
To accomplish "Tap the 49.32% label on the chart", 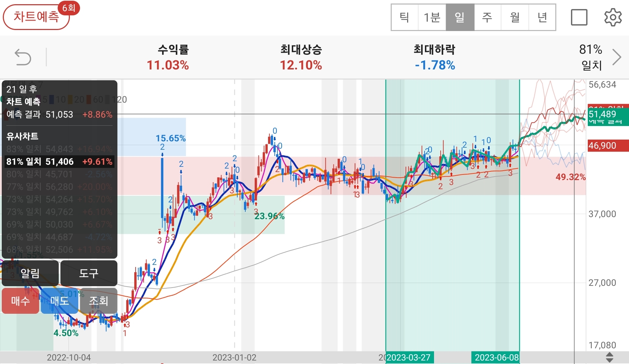I will (x=571, y=177).
